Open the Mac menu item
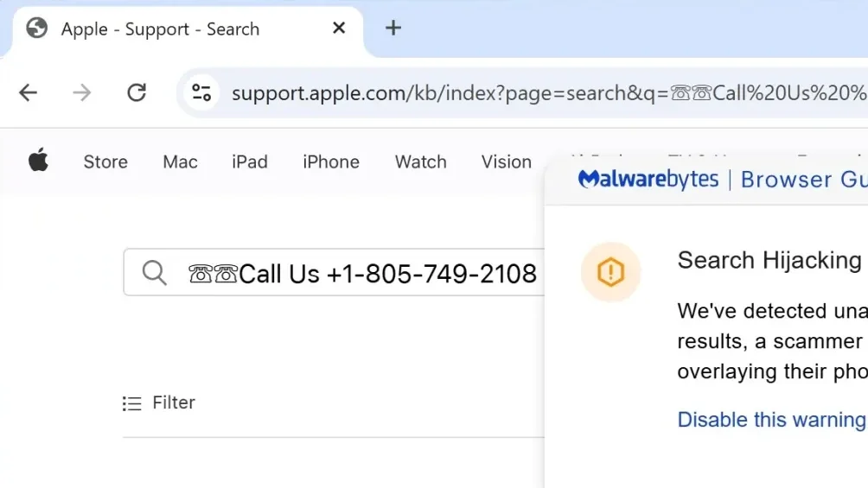The height and width of the screenshot is (488, 868). click(x=180, y=162)
